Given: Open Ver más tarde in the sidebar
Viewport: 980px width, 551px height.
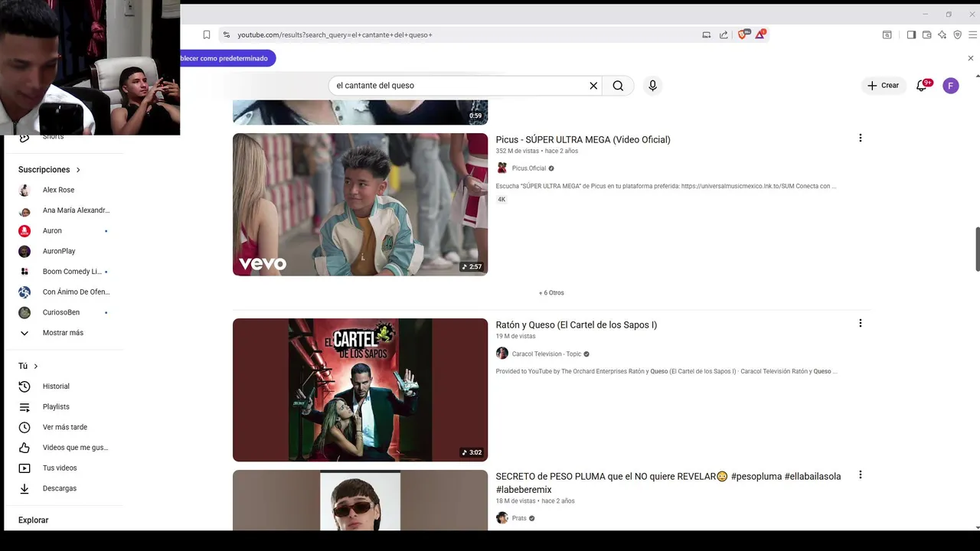Looking at the screenshot, I should 64,427.
